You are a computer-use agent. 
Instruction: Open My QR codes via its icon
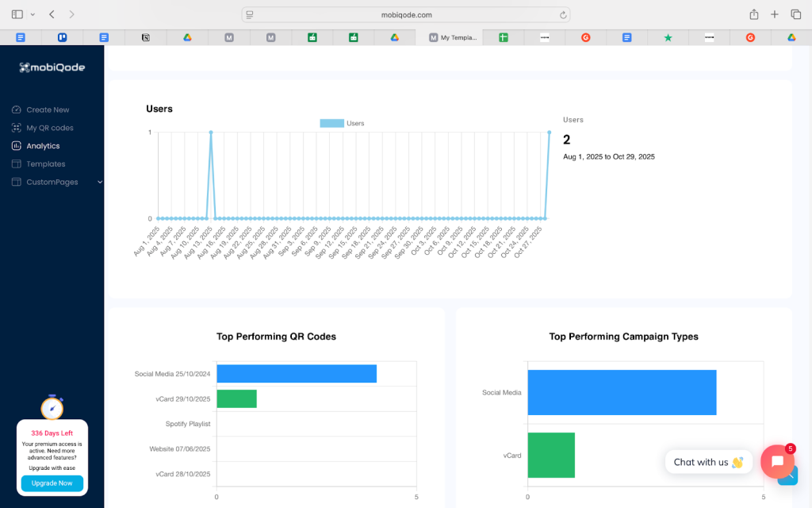(x=16, y=128)
